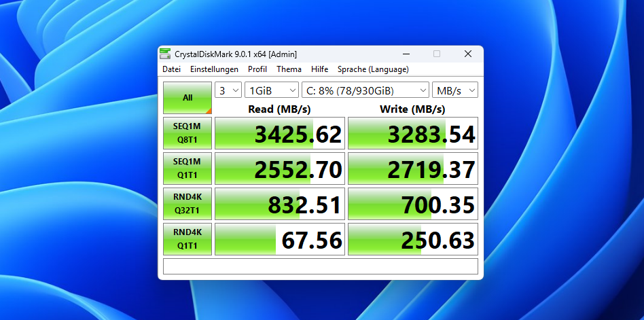The image size is (644, 320).
Task: Click the Write (MB/s) column header
Action: [412, 109]
